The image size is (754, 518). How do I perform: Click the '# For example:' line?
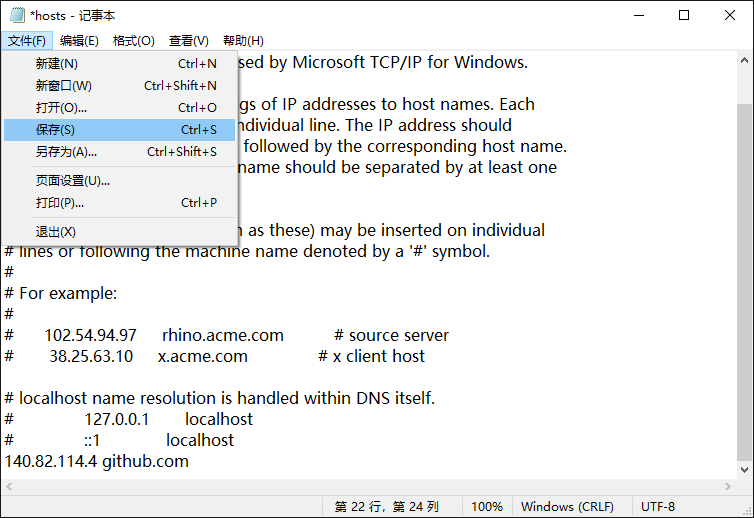click(x=61, y=293)
